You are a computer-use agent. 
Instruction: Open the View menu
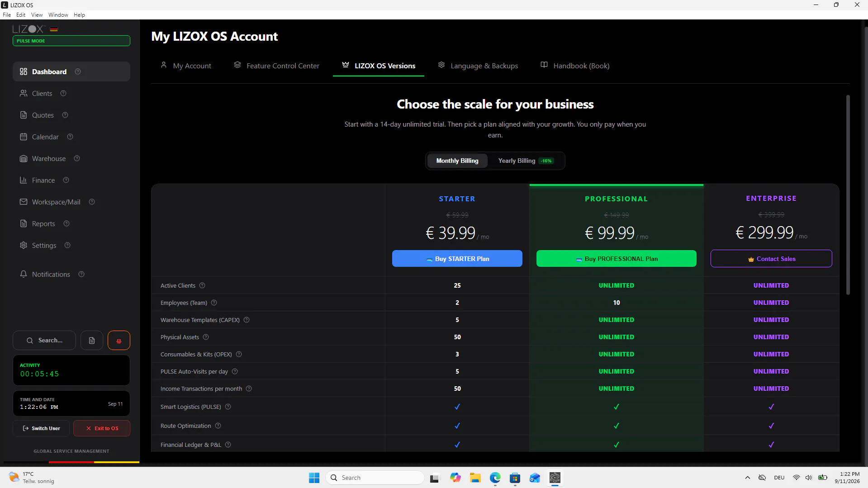click(37, 15)
